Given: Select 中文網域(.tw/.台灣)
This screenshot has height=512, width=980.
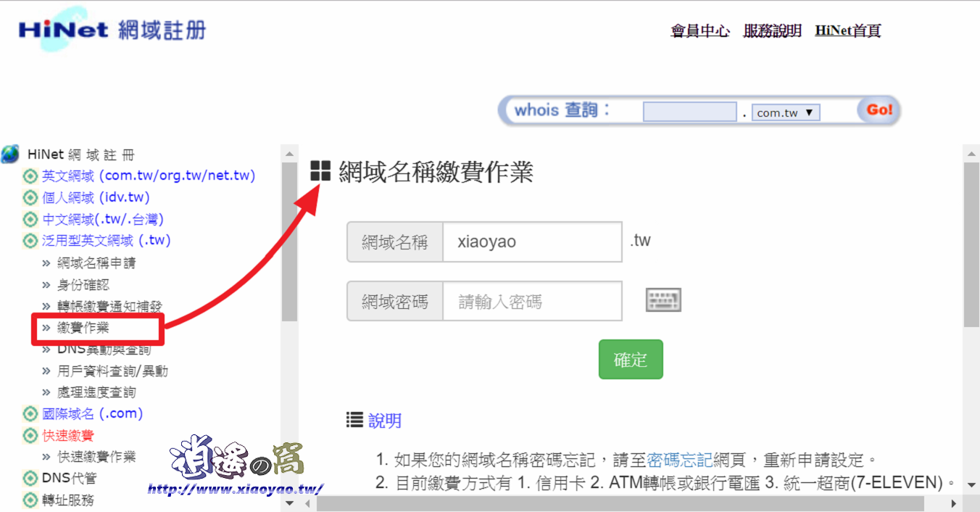Looking at the screenshot, I should 103,219.
